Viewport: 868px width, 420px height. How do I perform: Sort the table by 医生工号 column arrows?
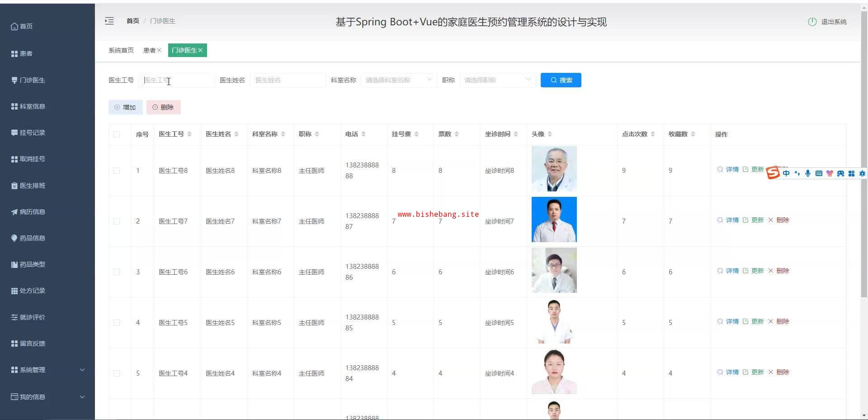click(x=189, y=134)
